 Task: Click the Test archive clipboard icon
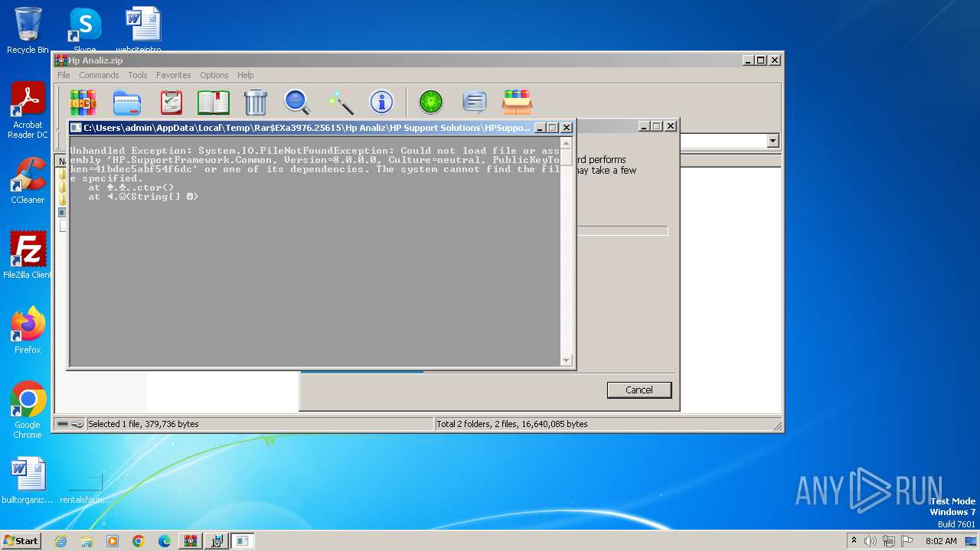(171, 102)
